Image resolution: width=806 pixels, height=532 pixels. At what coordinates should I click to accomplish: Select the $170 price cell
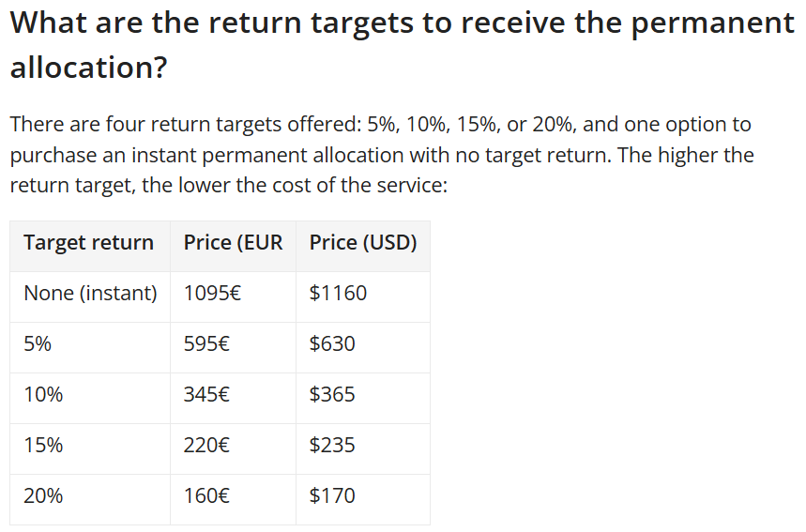point(332,496)
